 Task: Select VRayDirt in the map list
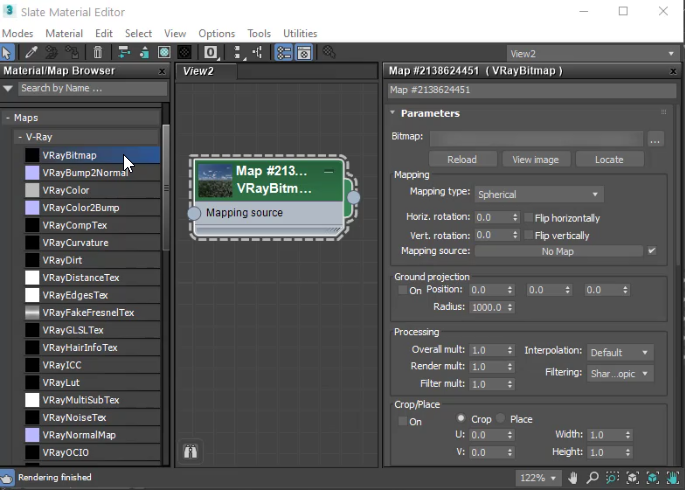tap(92, 260)
